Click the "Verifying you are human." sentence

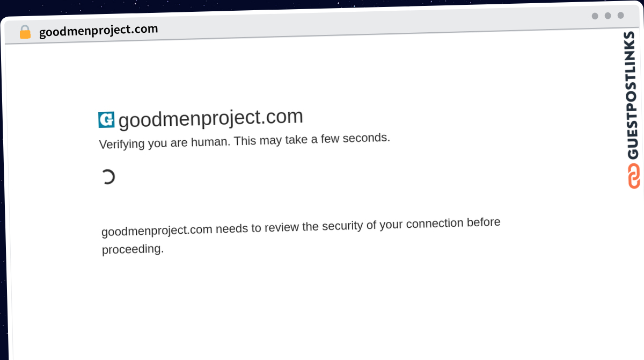pos(165,142)
